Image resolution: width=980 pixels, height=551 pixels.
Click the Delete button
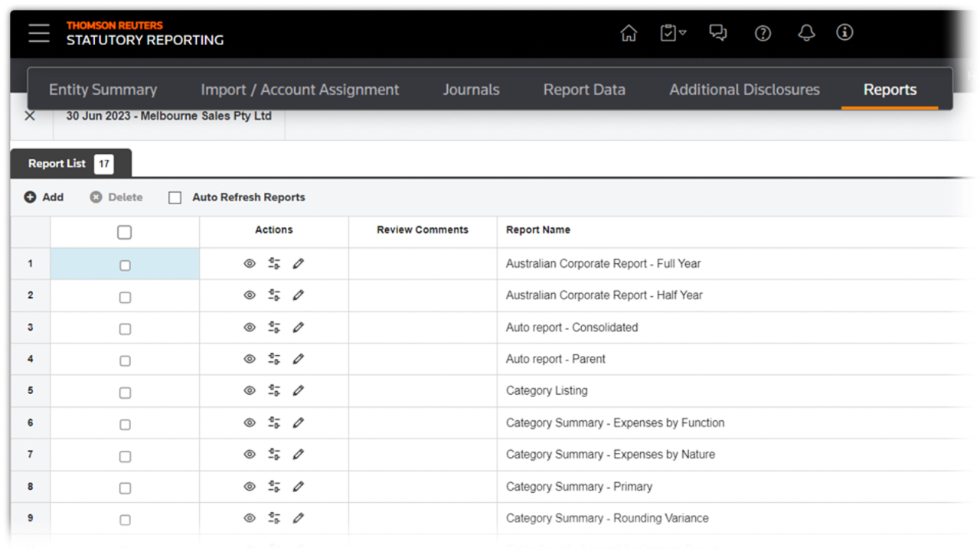point(116,197)
